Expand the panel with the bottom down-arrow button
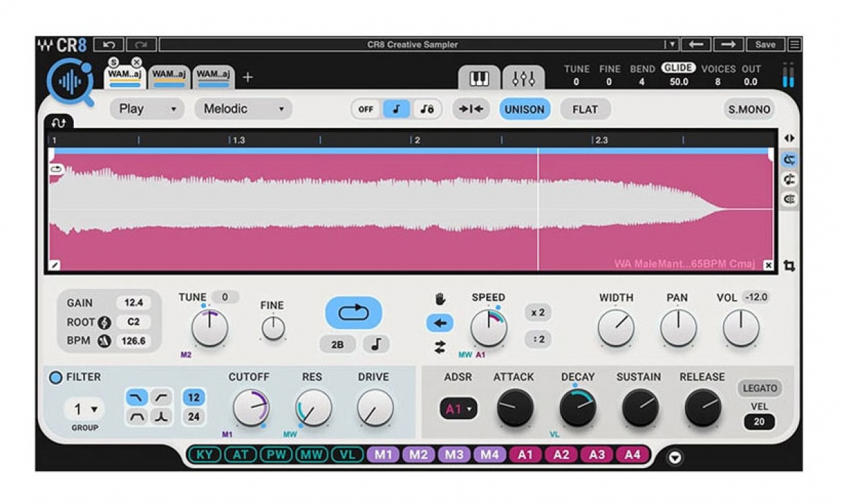This screenshot has width=844, height=504. [675, 458]
